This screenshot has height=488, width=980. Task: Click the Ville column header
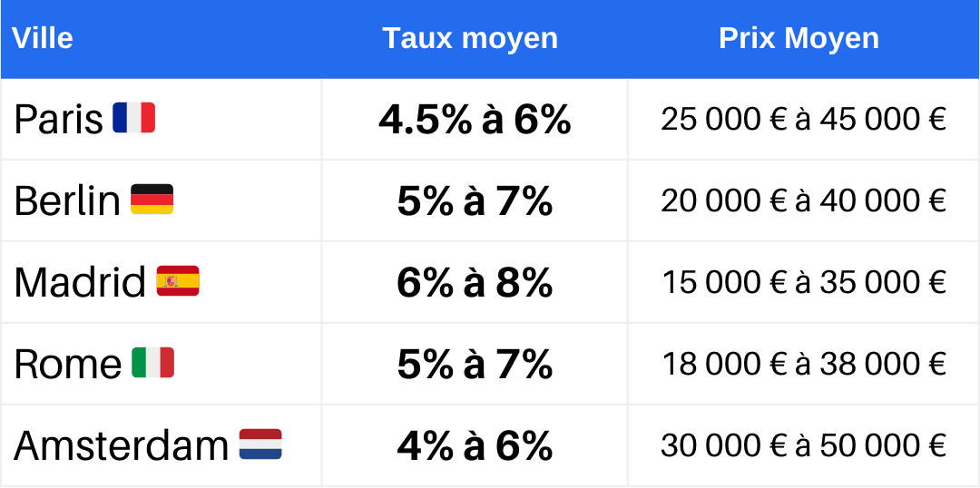(x=43, y=38)
